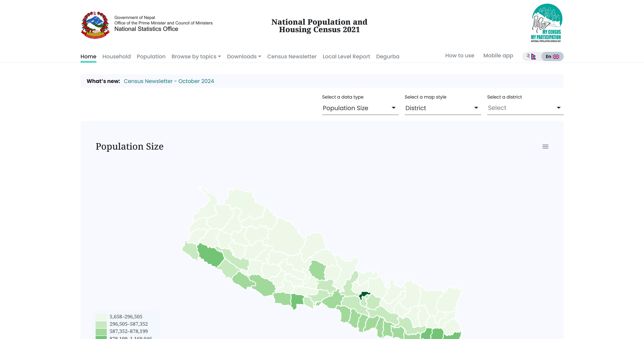Switch to Nepali language toggle

(x=532, y=56)
